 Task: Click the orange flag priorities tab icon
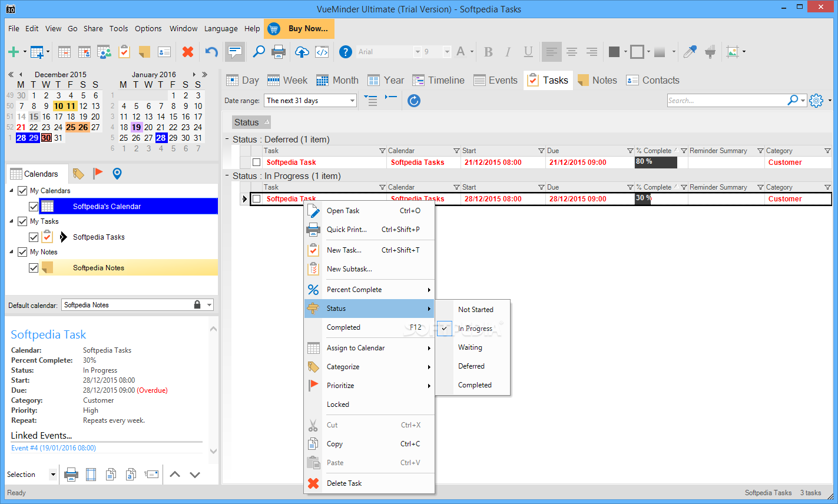98,173
